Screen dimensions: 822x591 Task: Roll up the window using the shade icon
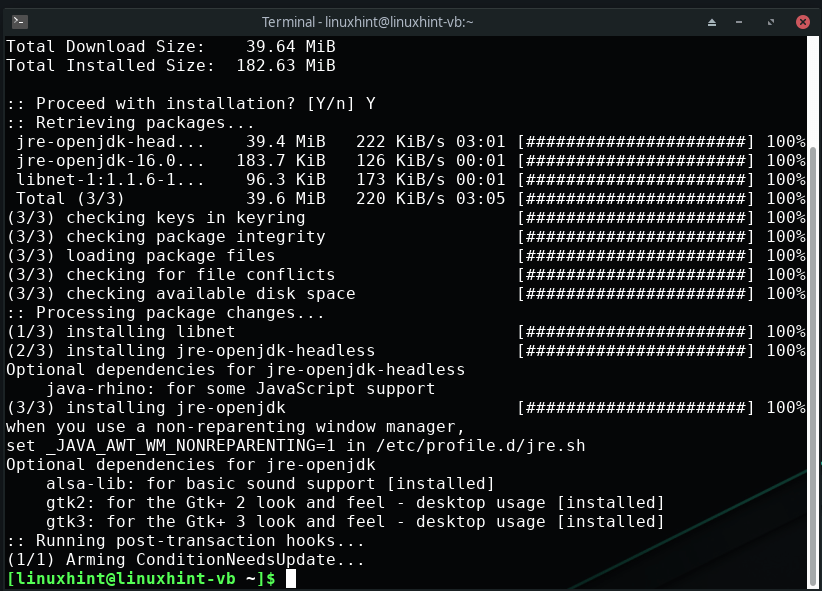(x=711, y=21)
